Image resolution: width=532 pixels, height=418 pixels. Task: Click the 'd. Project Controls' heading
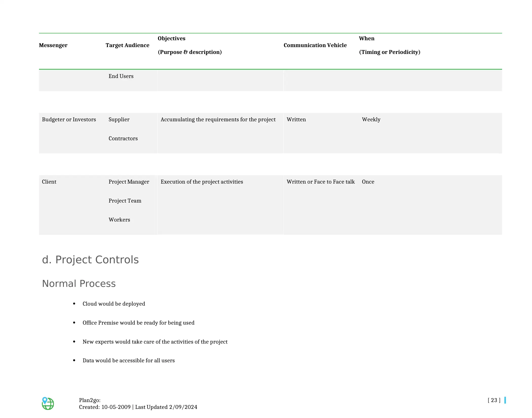coord(90,260)
